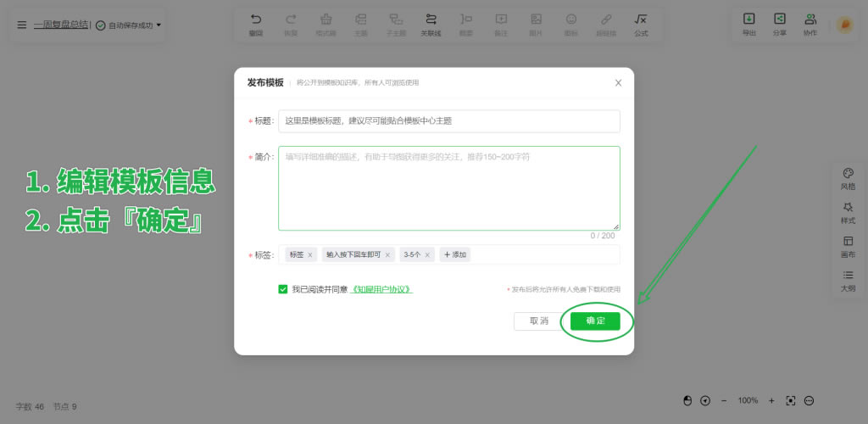This screenshot has width=868, height=424.
Task: Uncheck the user agreement checkbox
Action: point(283,289)
